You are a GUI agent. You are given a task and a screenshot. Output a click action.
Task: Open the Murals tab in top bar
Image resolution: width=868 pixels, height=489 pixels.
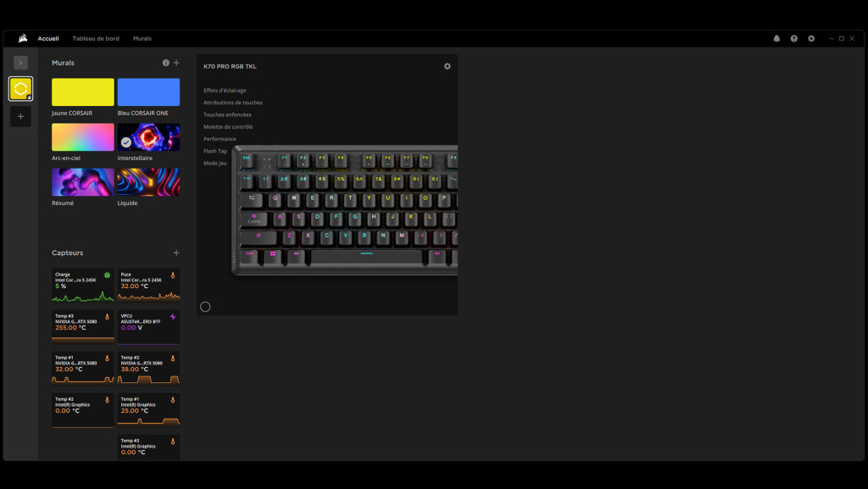tap(142, 39)
